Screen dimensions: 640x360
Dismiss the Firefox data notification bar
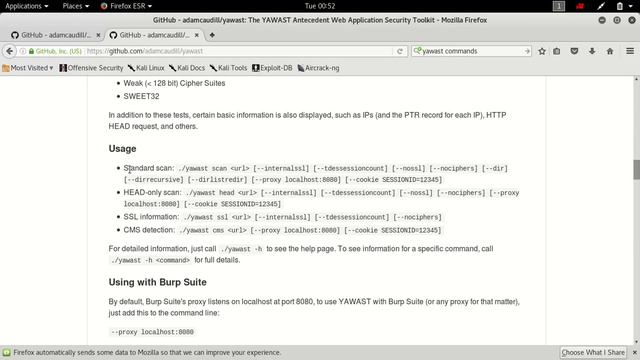[x=635, y=352]
